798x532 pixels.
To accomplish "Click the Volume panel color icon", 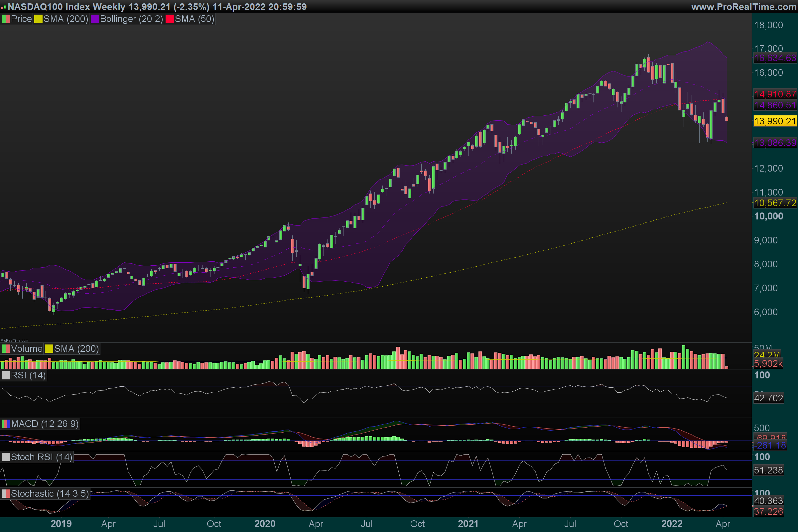I will (6, 349).
